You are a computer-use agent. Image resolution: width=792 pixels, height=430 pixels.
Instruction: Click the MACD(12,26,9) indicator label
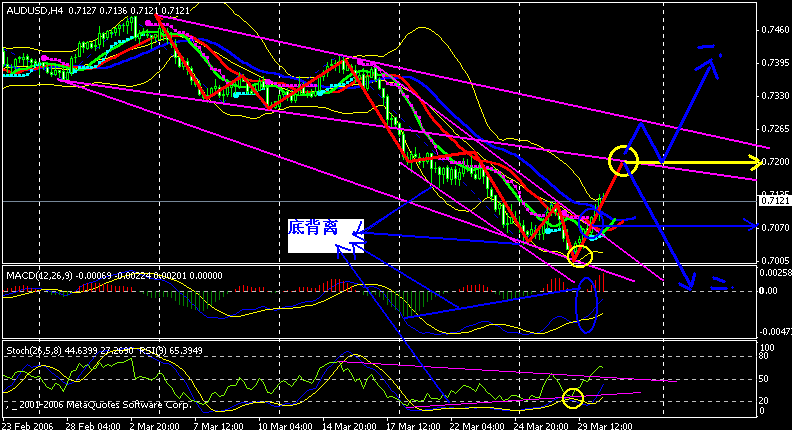(39, 275)
